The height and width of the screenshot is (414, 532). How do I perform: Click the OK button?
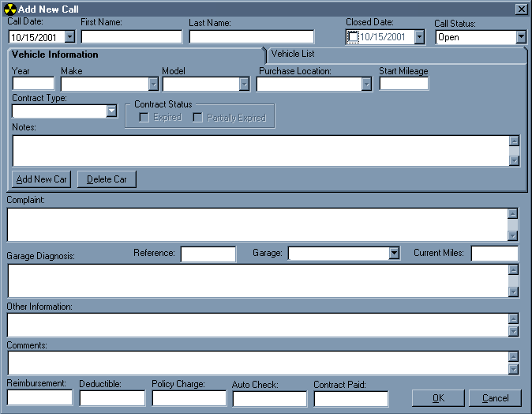click(437, 398)
